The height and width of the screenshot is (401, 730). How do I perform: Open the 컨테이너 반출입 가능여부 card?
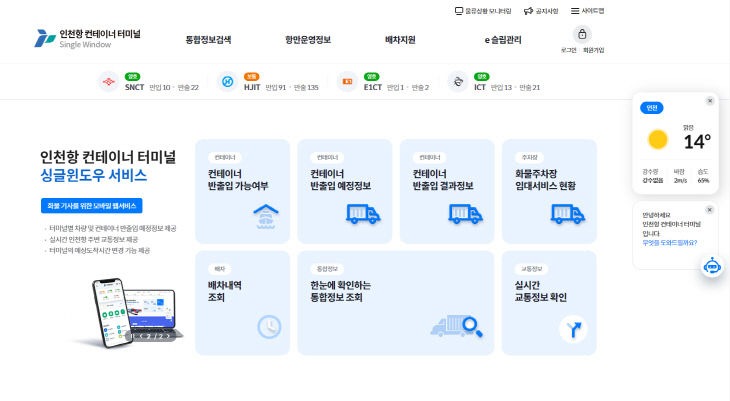click(x=242, y=191)
